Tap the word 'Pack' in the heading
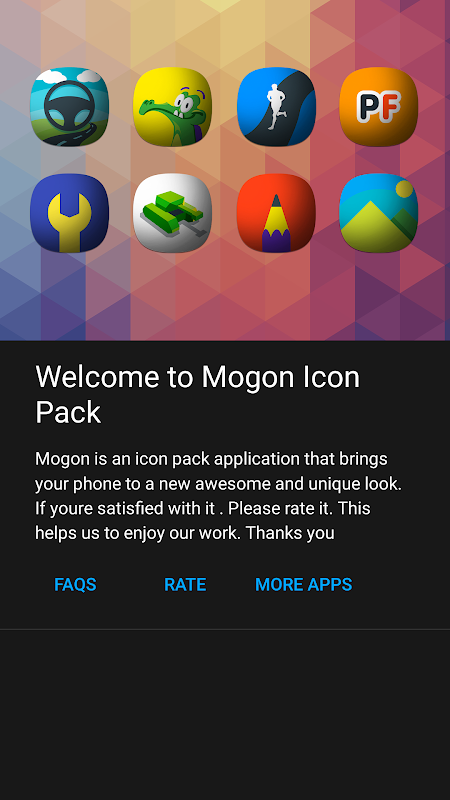The image size is (450, 800). (x=68, y=412)
